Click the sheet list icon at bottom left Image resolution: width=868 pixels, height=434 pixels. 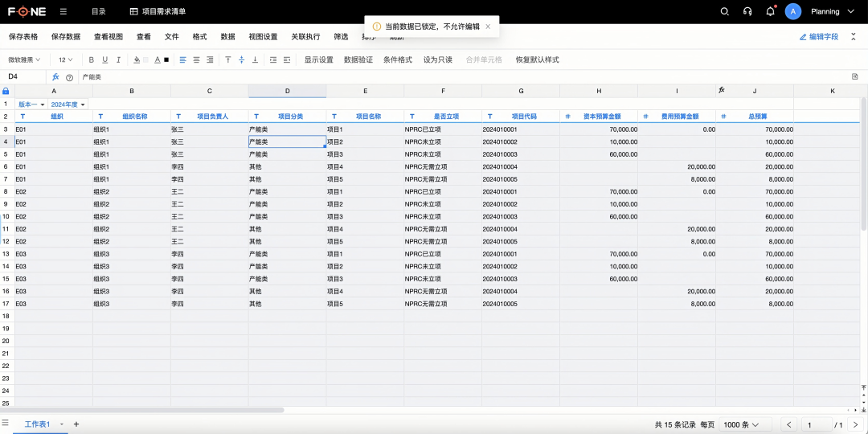(6, 424)
